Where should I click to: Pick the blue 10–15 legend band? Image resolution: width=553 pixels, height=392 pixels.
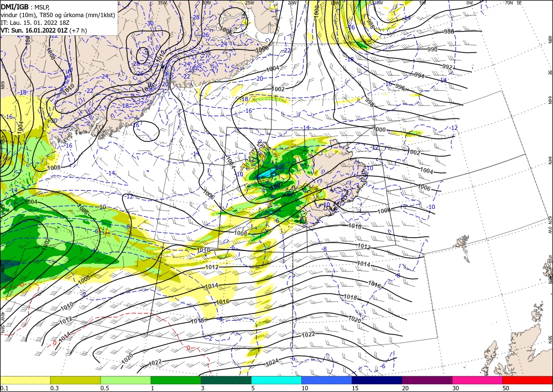point(327,380)
